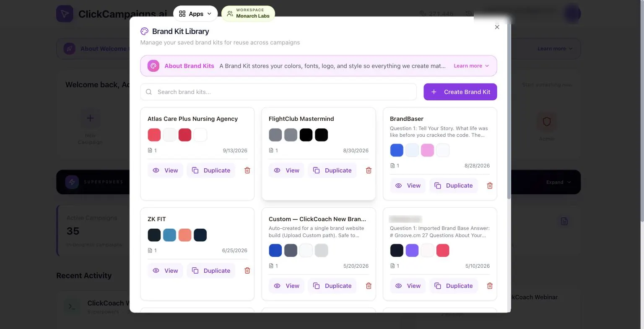Image resolution: width=644 pixels, height=329 pixels.
Task: Expand Learn more in About Brand Kits
Action: [x=471, y=66]
